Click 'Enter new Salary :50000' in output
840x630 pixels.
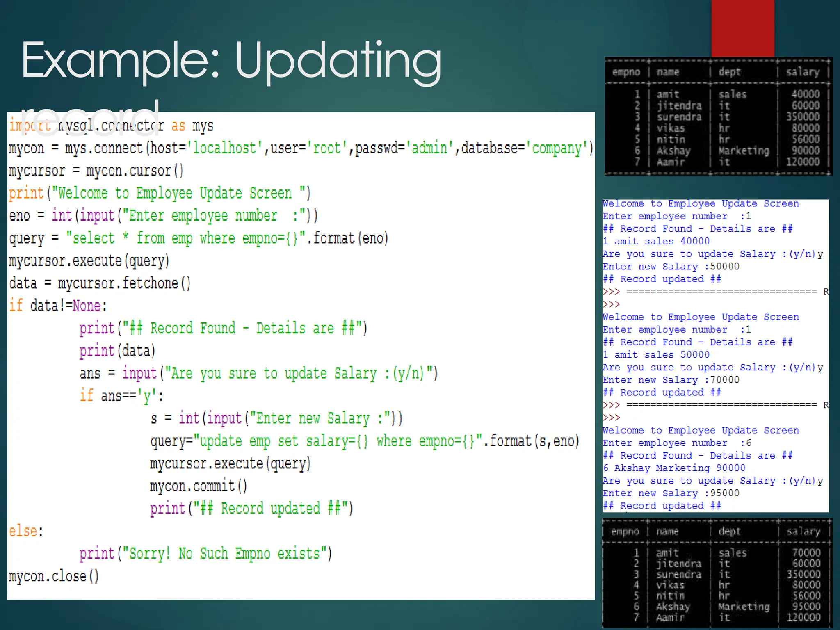(671, 267)
